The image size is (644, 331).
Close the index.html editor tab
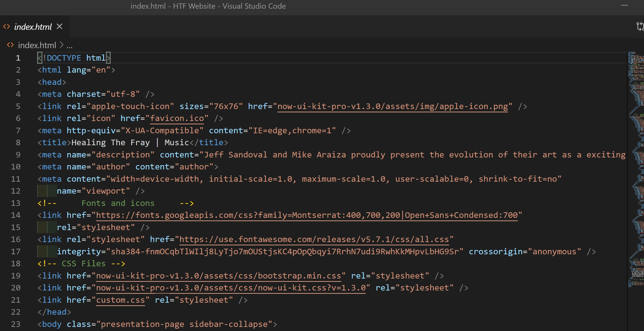(59, 26)
